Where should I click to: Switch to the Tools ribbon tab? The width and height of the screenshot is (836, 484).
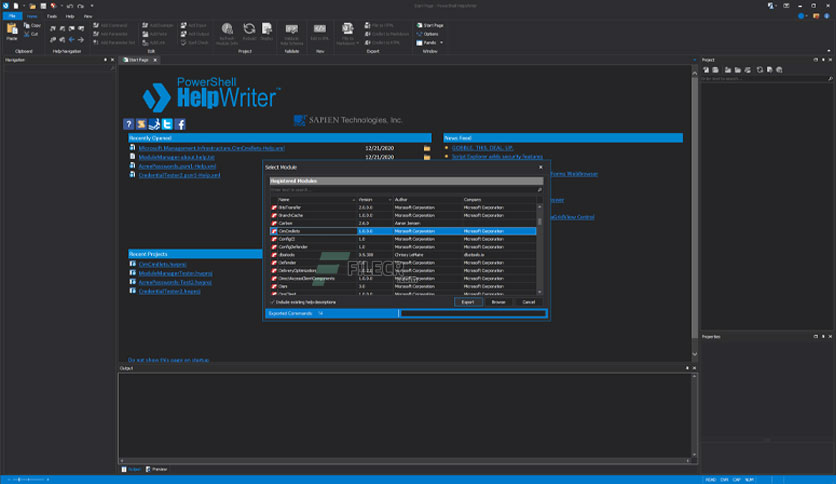52,16
